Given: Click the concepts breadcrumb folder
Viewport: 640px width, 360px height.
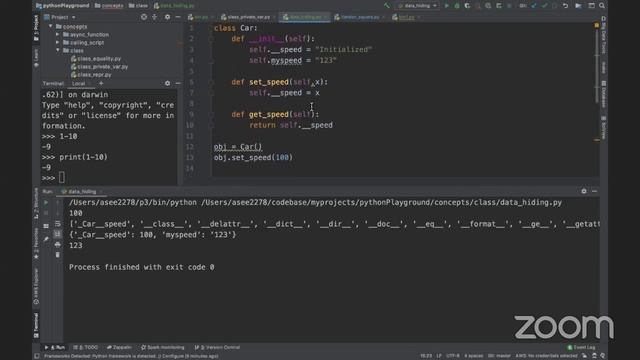Looking at the screenshot, I should coord(109,6).
